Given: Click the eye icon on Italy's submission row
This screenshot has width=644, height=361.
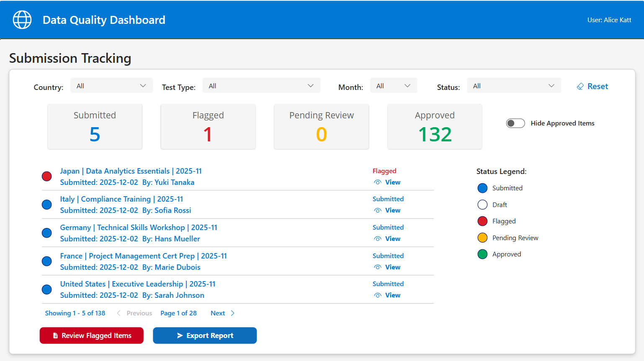Looking at the screenshot, I should [x=378, y=210].
